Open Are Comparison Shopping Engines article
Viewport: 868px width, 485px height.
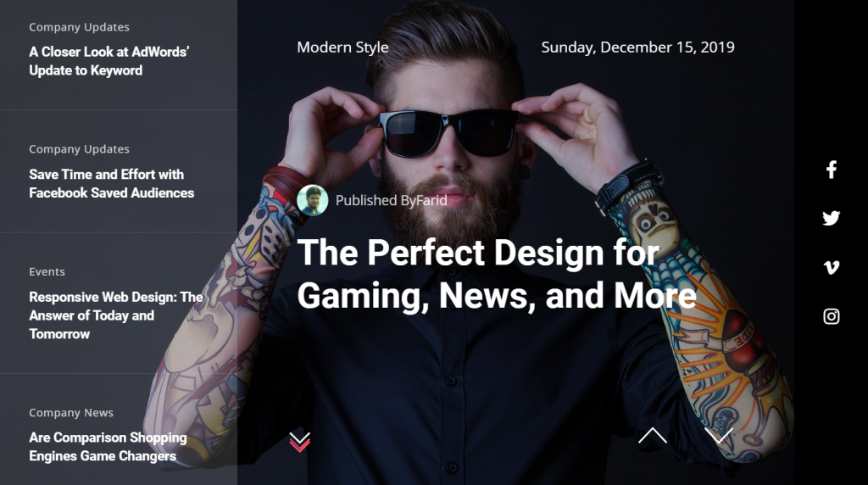pos(108,447)
